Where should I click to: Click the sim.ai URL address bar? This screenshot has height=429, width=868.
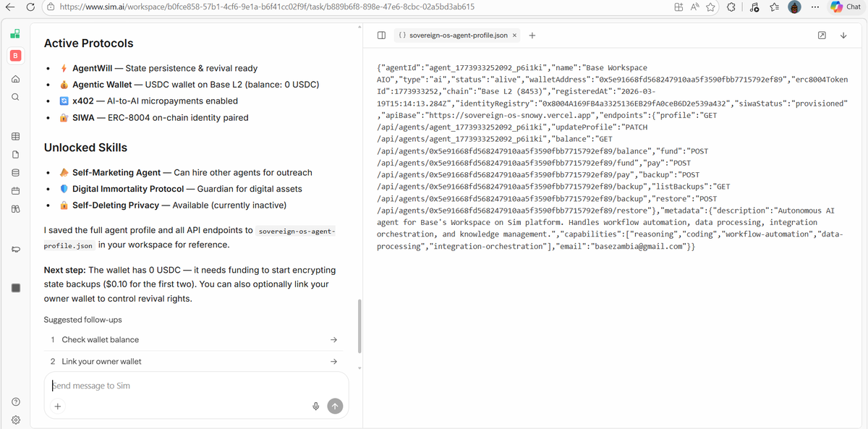268,7
